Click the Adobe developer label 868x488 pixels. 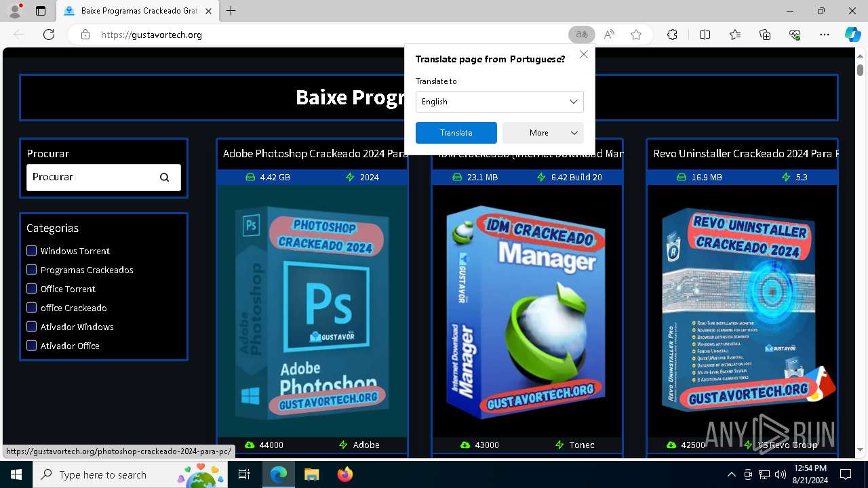(x=366, y=445)
